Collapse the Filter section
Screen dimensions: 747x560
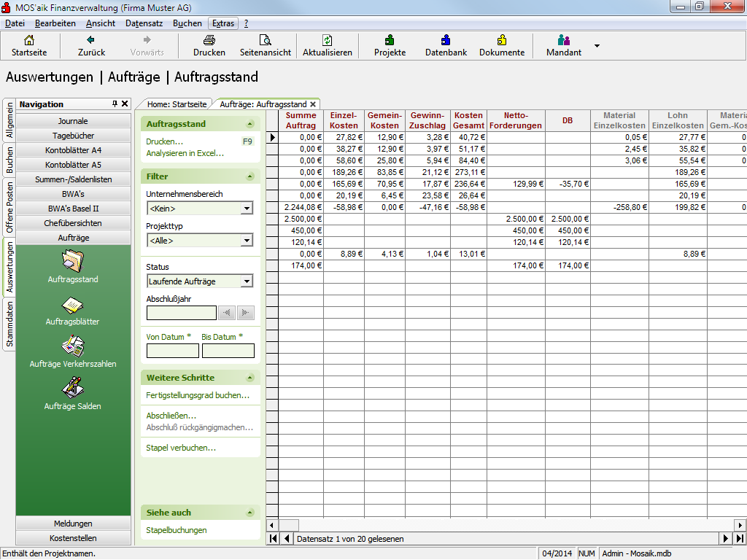[x=249, y=176]
